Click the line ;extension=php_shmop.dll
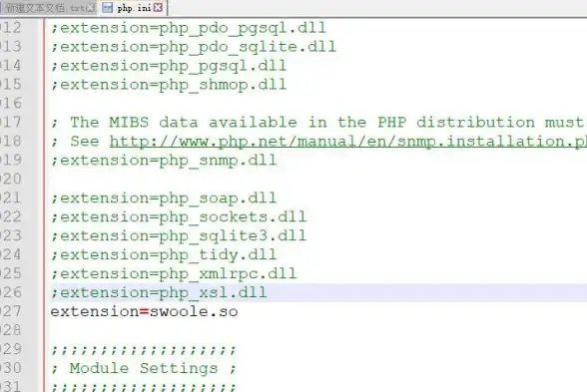587x392 pixels. click(169, 85)
